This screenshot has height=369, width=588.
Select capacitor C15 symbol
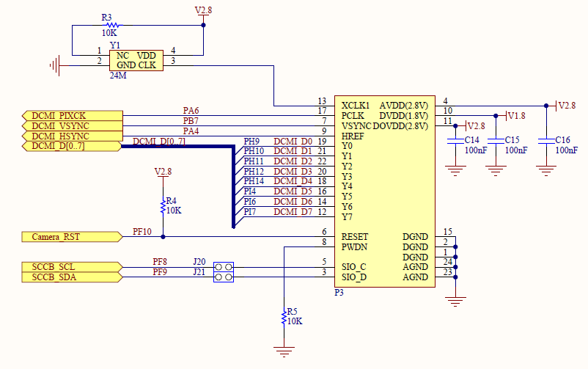click(x=496, y=141)
